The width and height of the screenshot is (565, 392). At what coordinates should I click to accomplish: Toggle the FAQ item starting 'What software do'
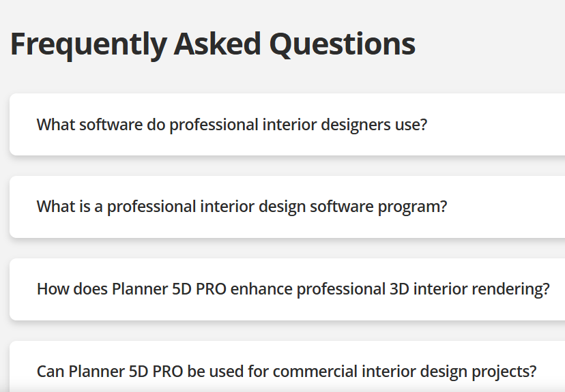tap(232, 125)
